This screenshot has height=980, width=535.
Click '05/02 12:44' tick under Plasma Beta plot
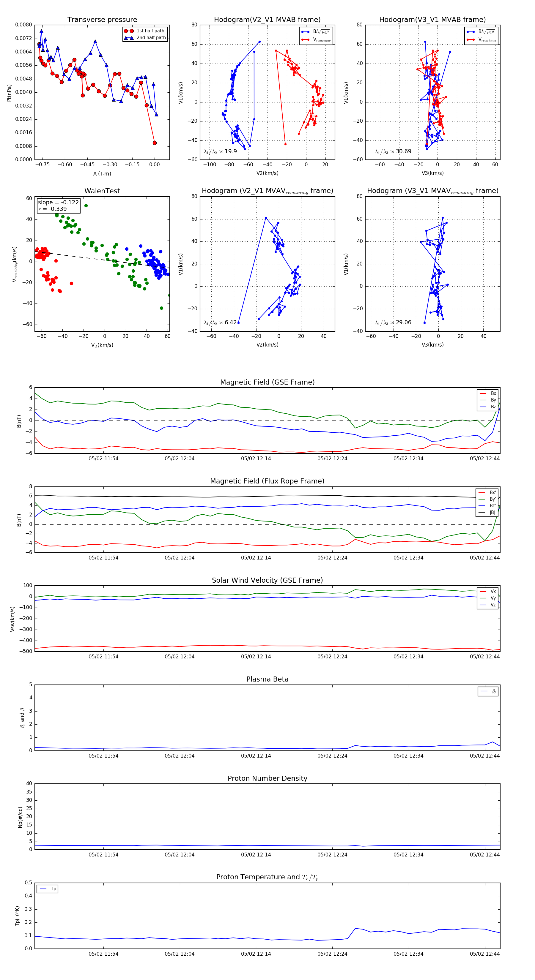tap(485, 756)
